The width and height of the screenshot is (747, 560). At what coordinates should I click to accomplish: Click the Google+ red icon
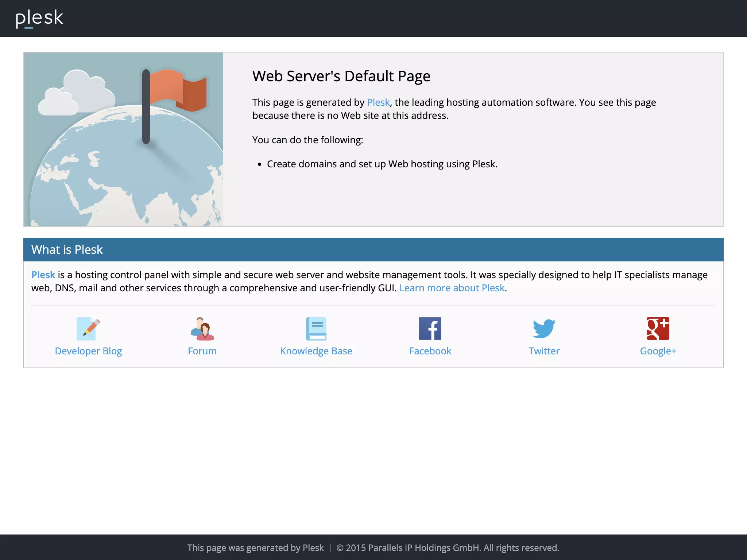coord(658,328)
